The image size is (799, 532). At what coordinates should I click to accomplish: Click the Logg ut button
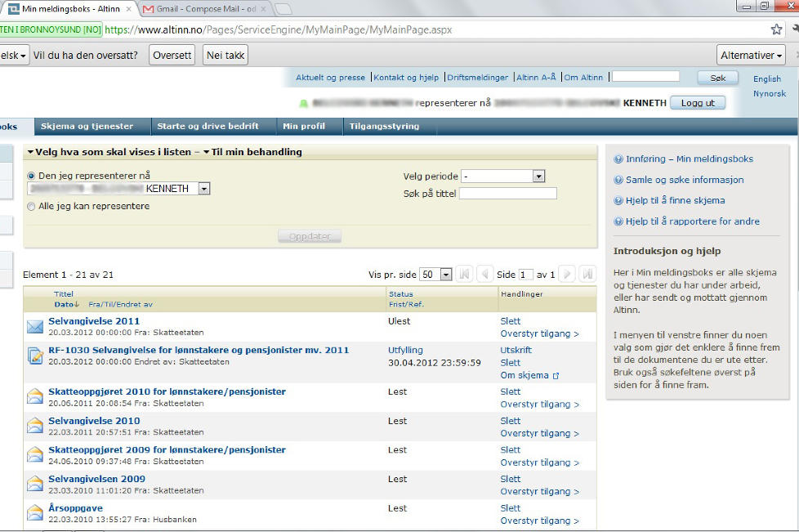pyautogui.click(x=698, y=103)
